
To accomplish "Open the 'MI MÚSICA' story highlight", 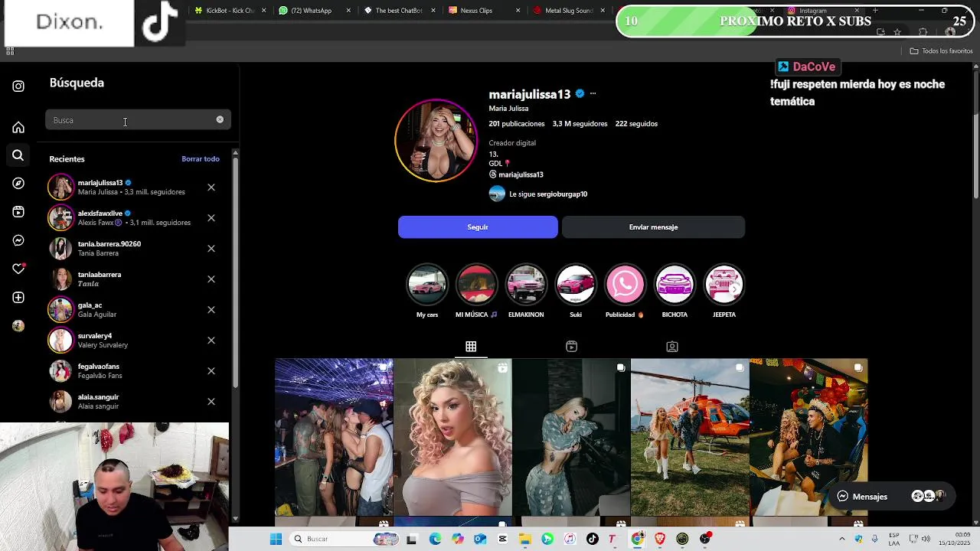I will coord(476,284).
